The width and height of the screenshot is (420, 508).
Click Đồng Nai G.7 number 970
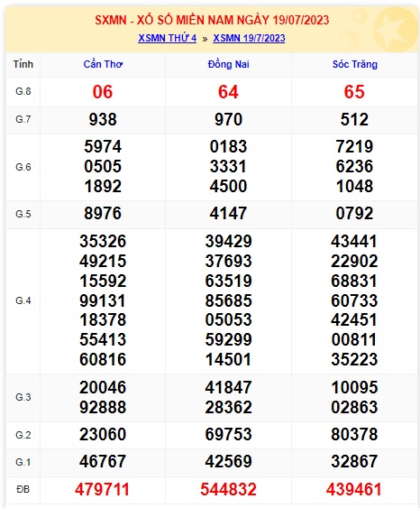click(x=228, y=119)
